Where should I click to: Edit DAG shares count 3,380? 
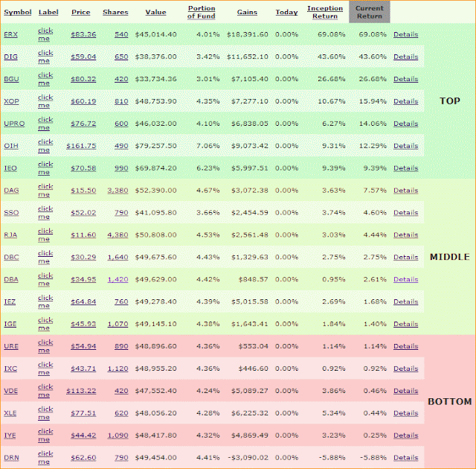pos(118,190)
